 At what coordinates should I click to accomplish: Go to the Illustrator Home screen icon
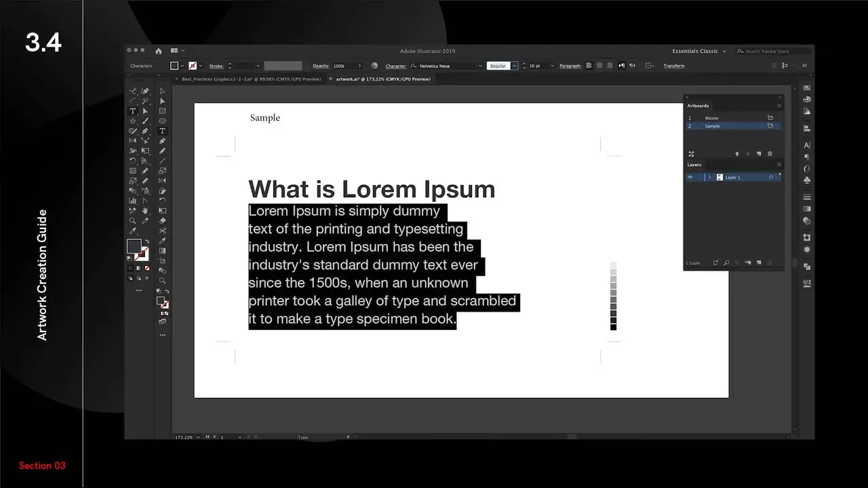(x=159, y=51)
